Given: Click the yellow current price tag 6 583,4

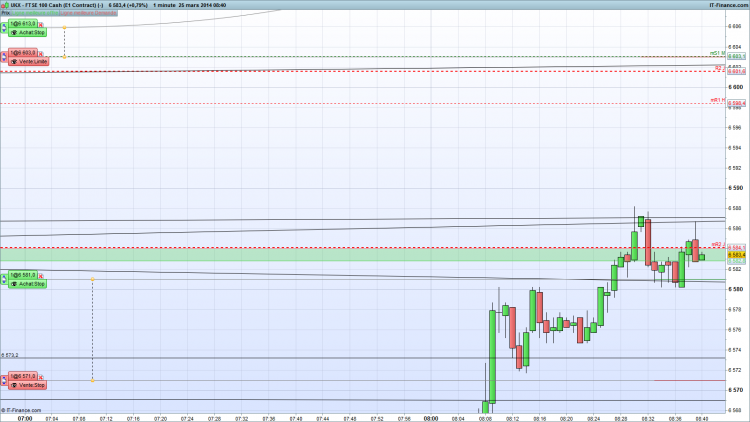Looking at the screenshot, I should click(737, 255).
